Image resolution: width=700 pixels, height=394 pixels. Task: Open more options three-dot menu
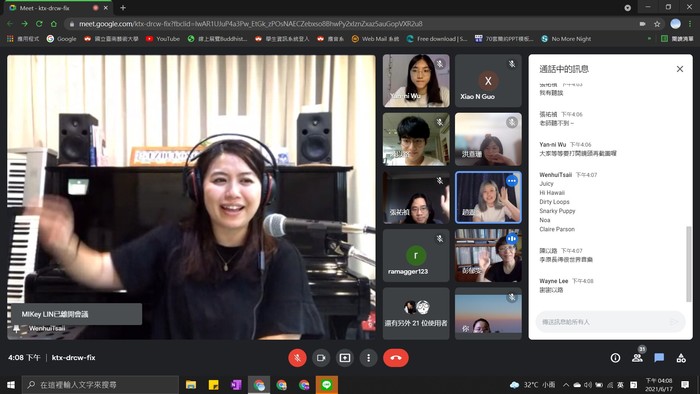[x=368, y=358]
